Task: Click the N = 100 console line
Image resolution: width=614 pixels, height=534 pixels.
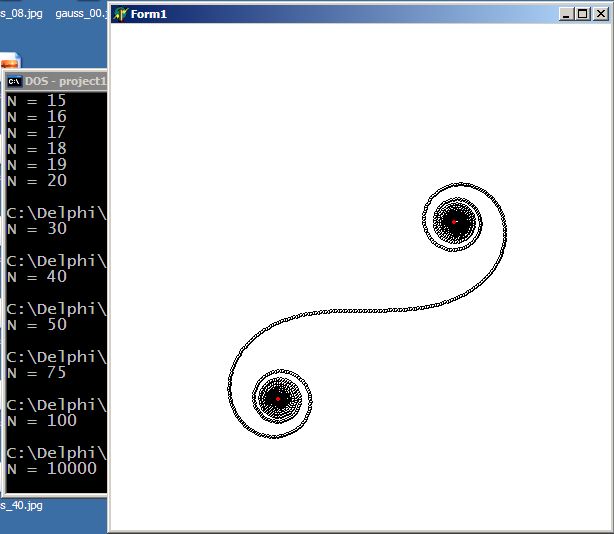Action: 41,421
